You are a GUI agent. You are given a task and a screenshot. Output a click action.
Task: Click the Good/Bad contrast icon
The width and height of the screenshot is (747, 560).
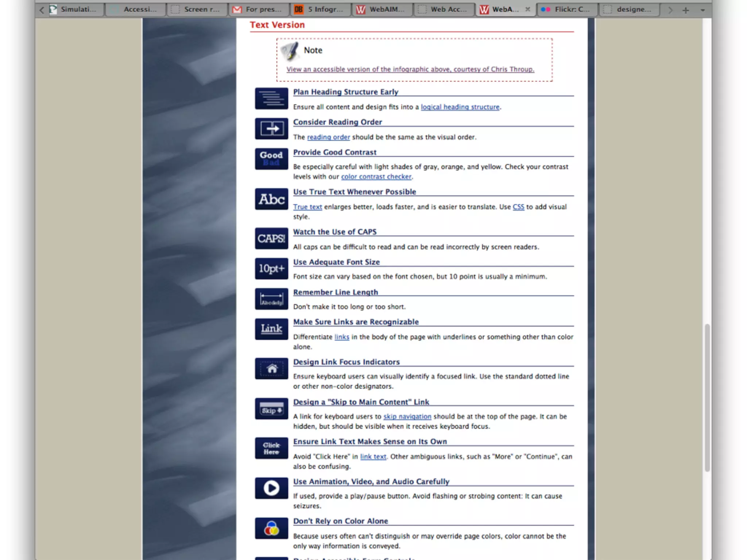(271, 159)
